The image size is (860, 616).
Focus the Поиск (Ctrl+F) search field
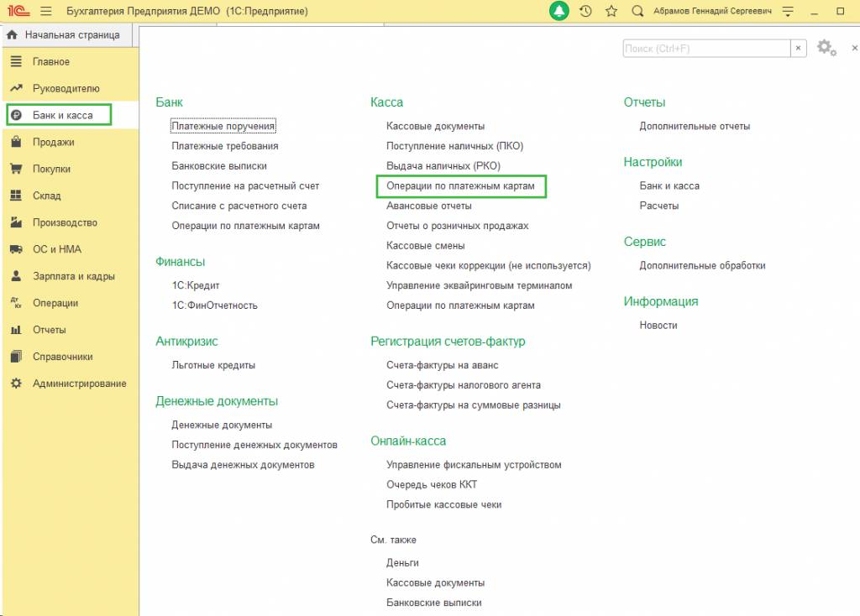click(x=706, y=48)
